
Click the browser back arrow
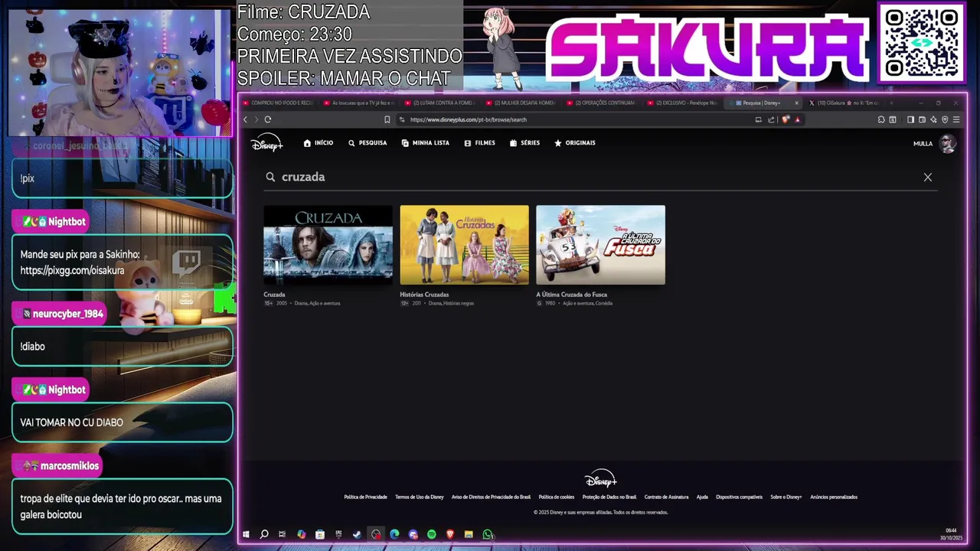[x=245, y=119]
